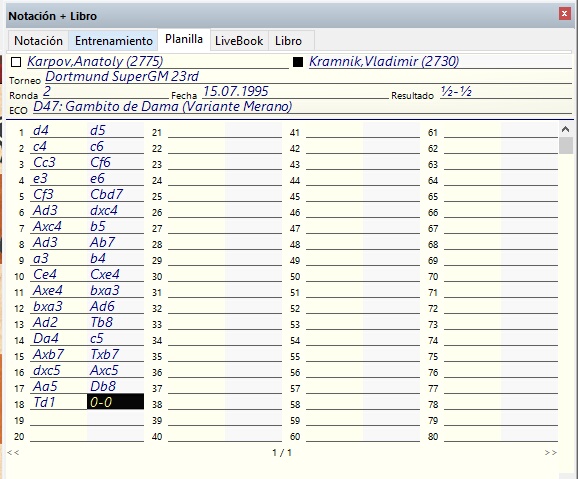Click empty white move field on row 19

click(59, 419)
